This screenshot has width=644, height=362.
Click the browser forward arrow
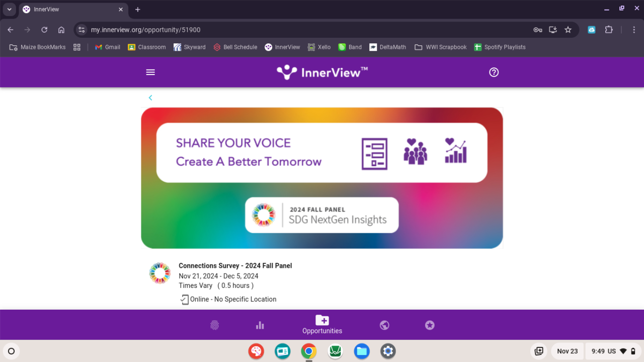click(28, 30)
